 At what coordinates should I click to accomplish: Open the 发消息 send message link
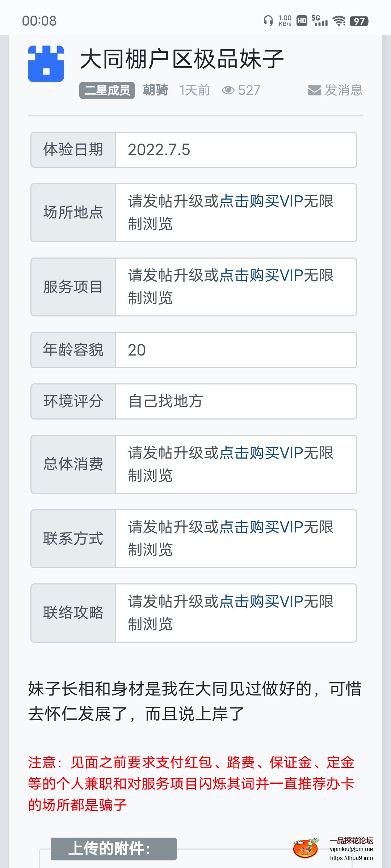[x=343, y=90]
